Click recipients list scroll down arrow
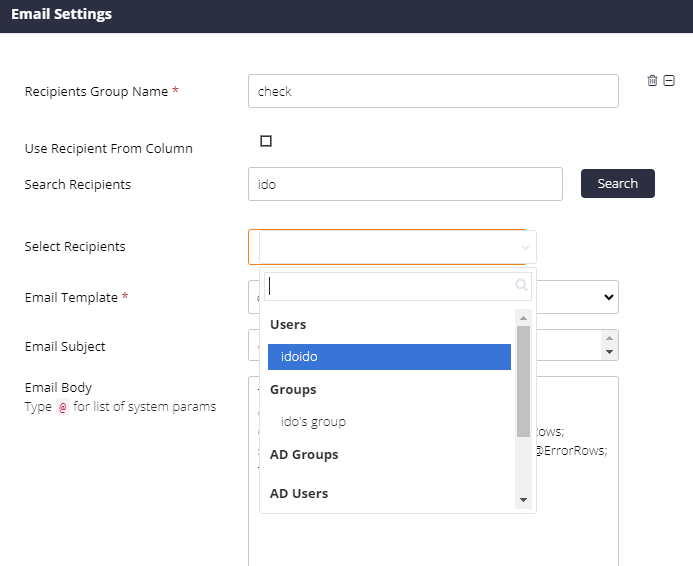 [x=523, y=500]
